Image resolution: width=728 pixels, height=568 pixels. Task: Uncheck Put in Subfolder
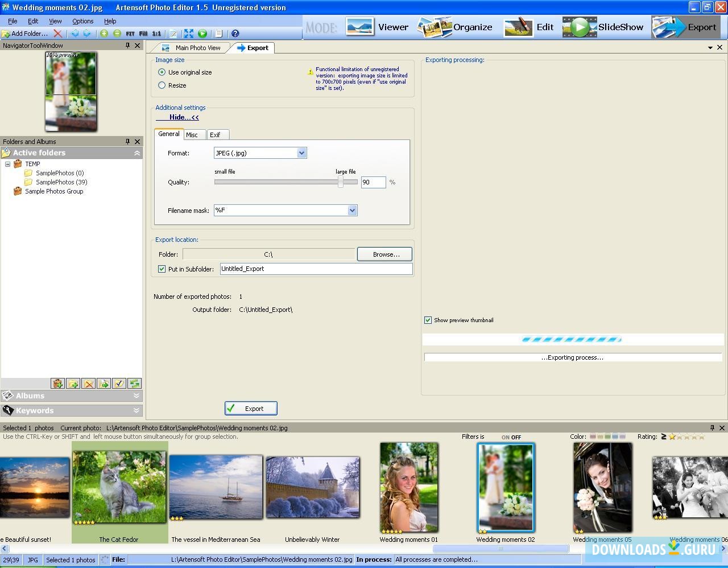[x=162, y=269]
